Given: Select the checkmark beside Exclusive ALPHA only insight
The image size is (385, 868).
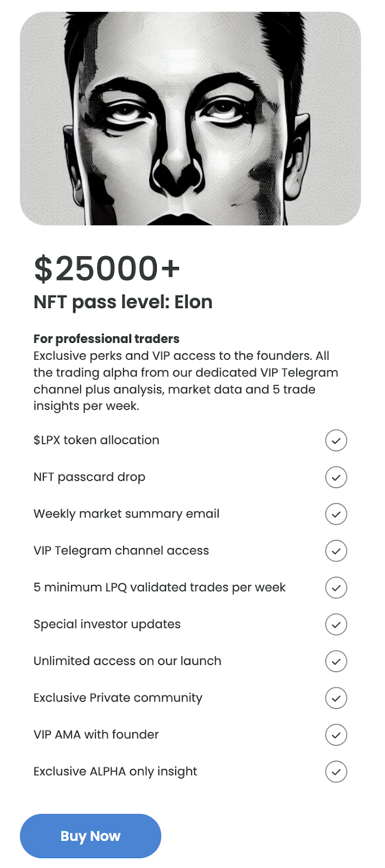Looking at the screenshot, I should coord(336,771).
